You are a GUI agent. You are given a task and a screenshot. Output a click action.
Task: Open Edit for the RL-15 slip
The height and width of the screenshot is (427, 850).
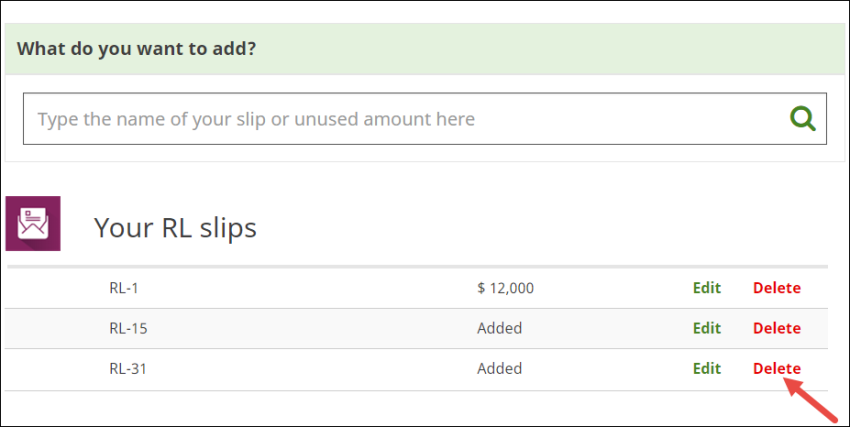tap(707, 328)
